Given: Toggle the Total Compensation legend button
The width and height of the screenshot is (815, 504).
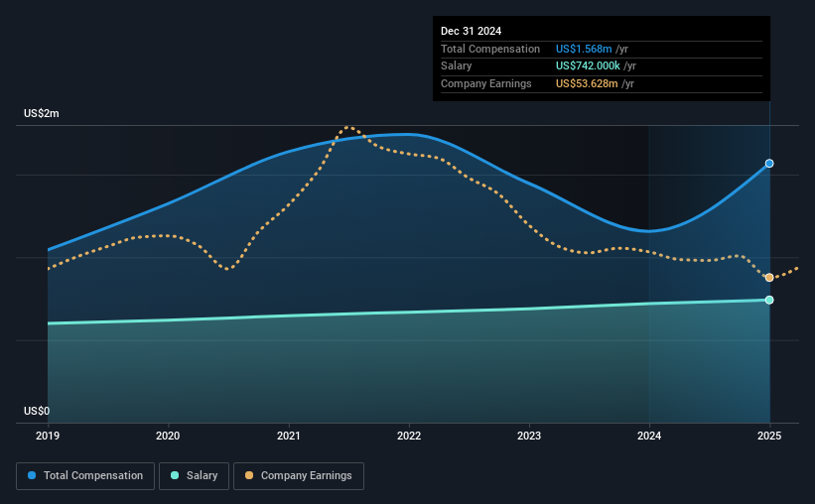Looking at the screenshot, I should (85, 476).
